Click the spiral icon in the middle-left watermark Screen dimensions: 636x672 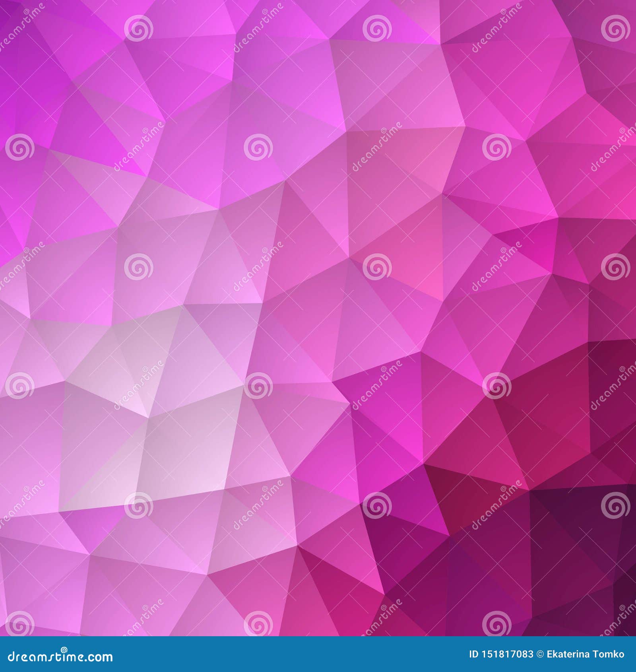point(19,386)
